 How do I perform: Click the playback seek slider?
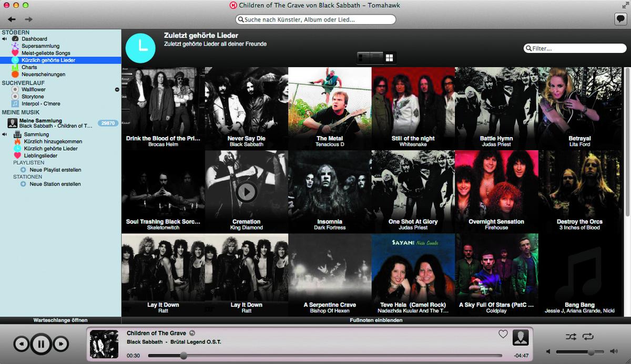[325, 356]
